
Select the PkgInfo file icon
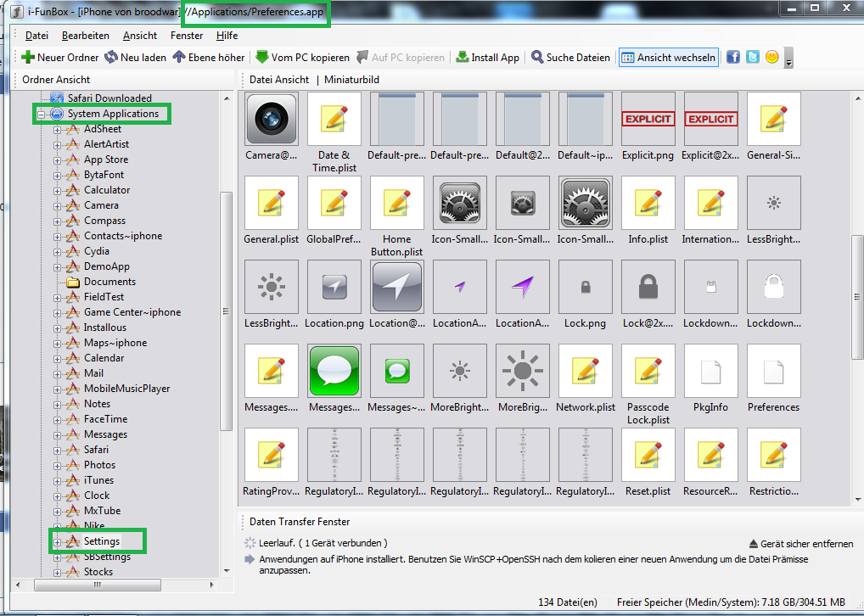click(x=711, y=371)
